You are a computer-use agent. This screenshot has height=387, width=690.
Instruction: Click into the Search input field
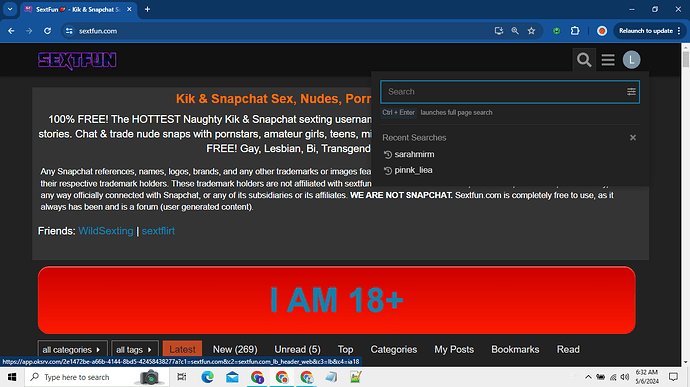pos(504,92)
